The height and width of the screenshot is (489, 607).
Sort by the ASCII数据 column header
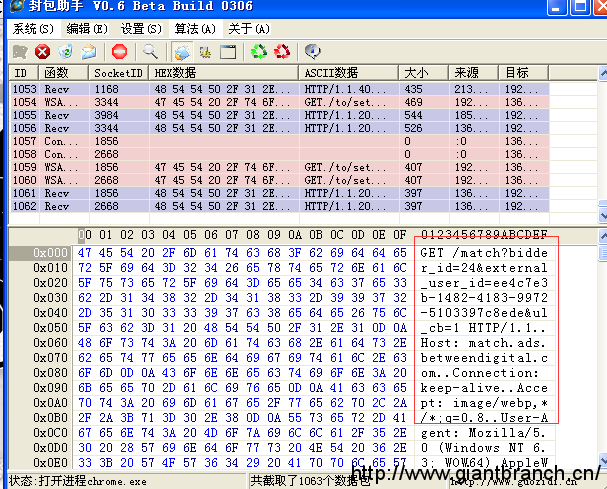pyautogui.click(x=348, y=73)
